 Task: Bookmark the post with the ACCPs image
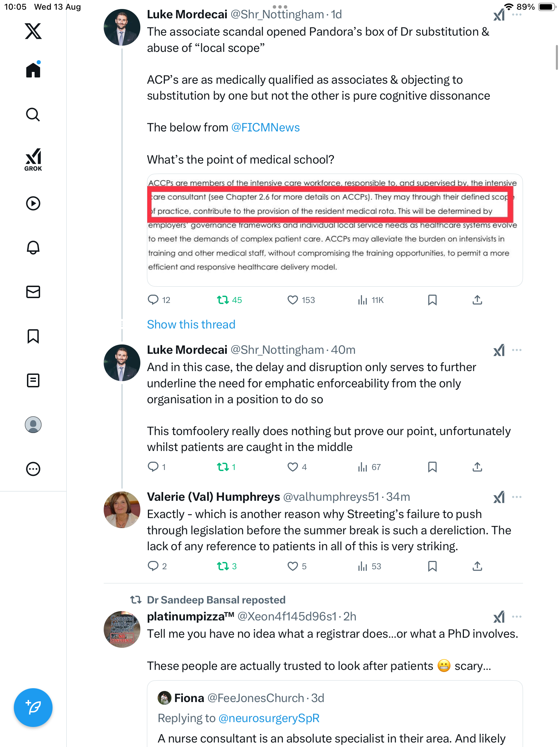[x=432, y=300]
